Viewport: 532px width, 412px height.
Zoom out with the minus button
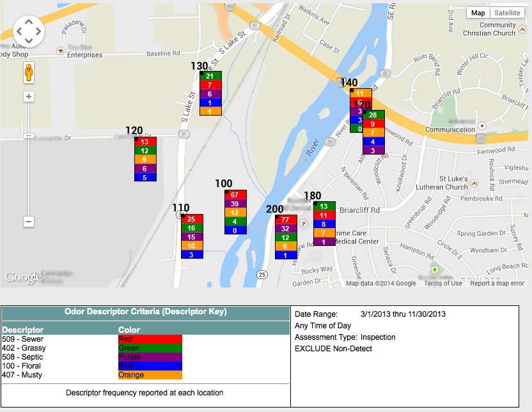pos(29,222)
